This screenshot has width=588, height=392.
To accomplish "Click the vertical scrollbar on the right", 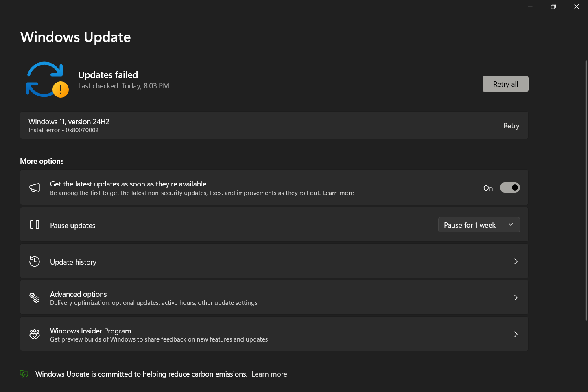I will point(586,190).
